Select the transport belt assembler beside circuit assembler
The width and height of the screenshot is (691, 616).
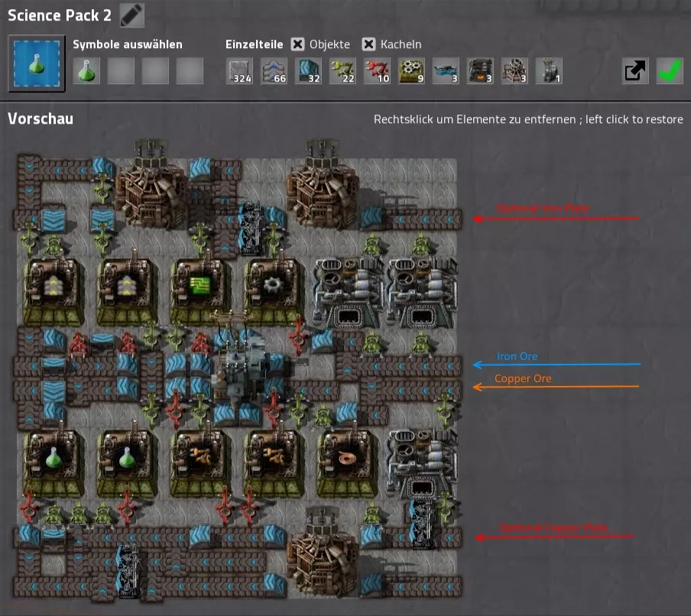point(127,291)
